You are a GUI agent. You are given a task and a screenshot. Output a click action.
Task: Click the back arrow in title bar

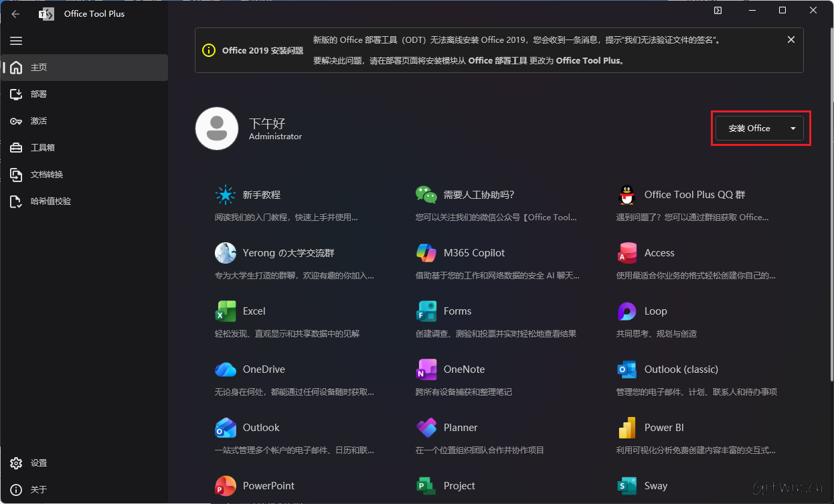15,13
